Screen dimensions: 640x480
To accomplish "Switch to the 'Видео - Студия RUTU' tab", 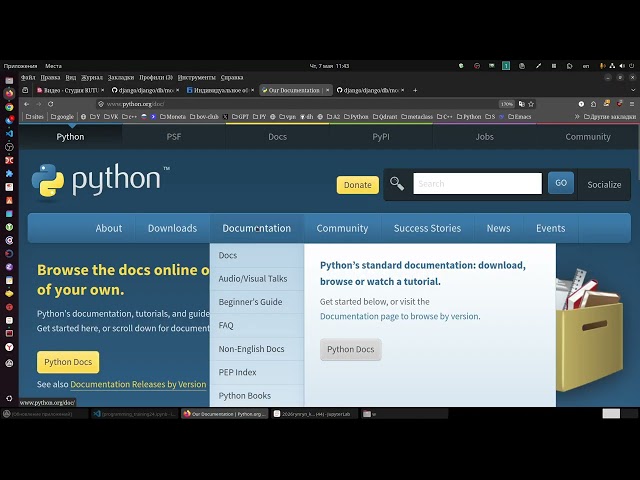I will (70, 90).
